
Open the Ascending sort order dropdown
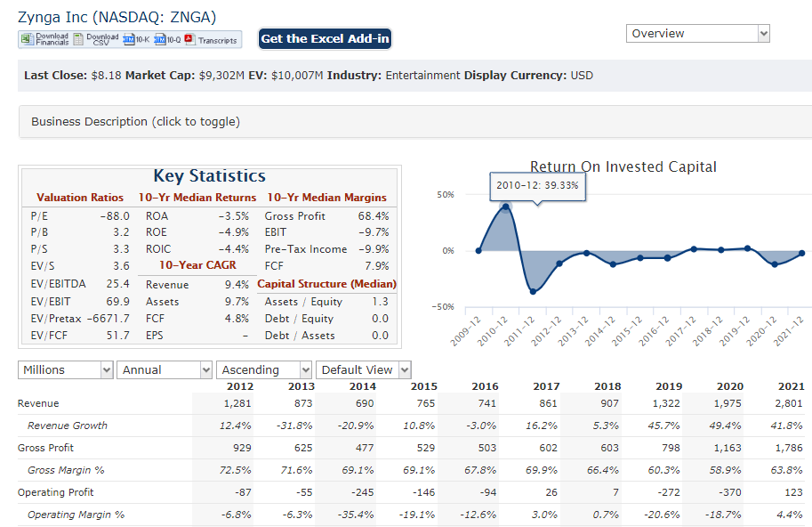(x=264, y=370)
